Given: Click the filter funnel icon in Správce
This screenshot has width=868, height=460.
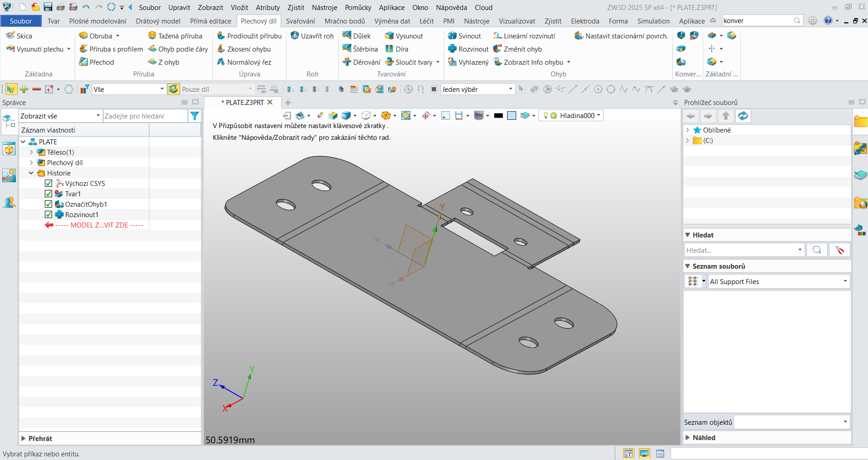Looking at the screenshot, I should [195, 116].
